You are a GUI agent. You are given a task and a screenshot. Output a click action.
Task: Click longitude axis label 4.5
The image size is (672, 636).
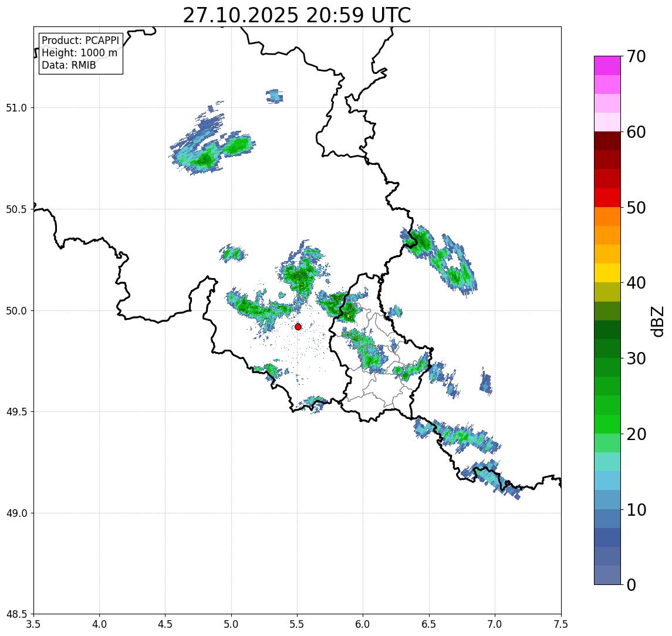click(x=166, y=624)
